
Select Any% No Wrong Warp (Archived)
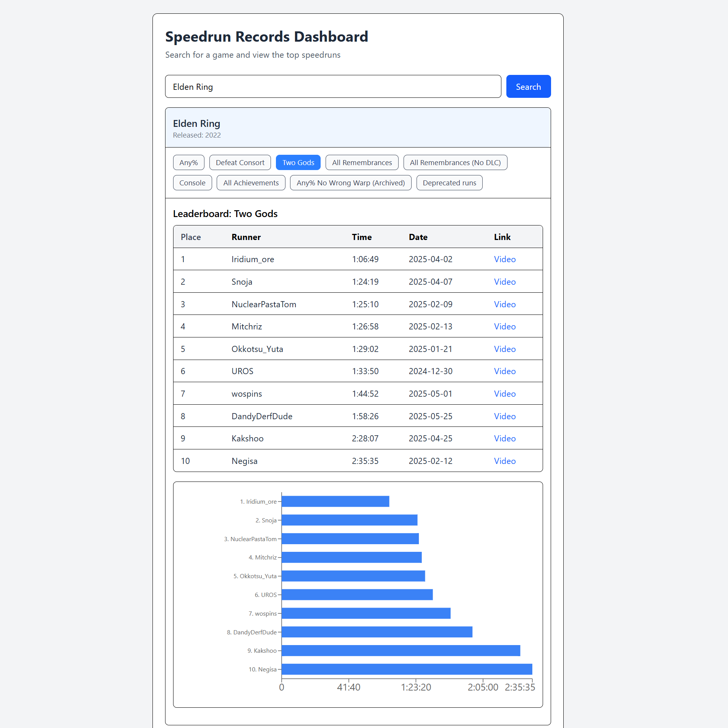[x=350, y=183]
